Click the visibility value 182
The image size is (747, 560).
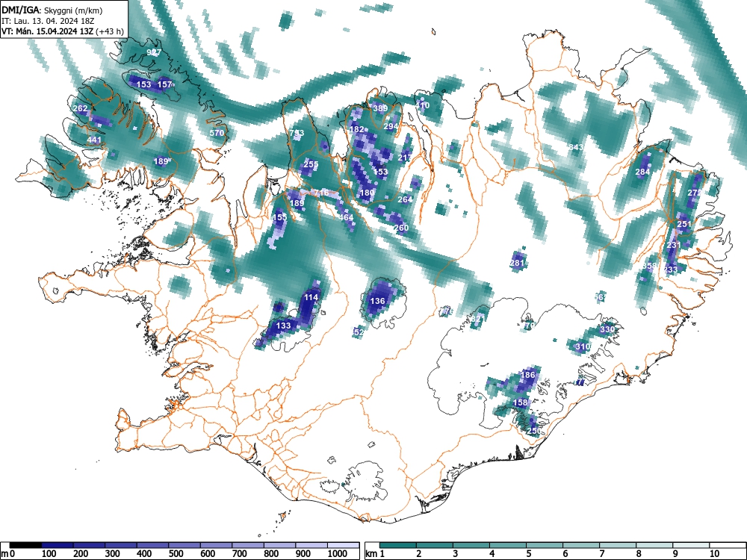point(357,129)
